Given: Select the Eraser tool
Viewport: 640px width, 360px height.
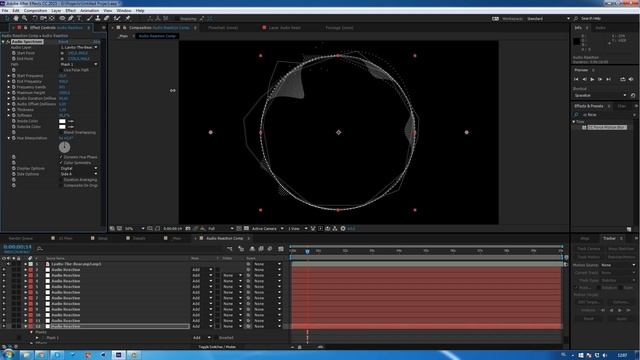Looking at the screenshot, I should point(107,18).
